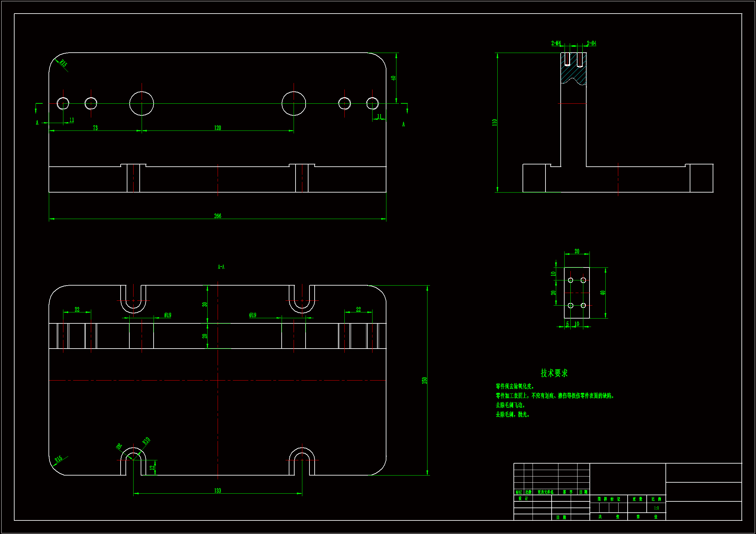This screenshot has width=756, height=534.
Task: Click the 1:1 scale value in title block
Action: [656, 508]
